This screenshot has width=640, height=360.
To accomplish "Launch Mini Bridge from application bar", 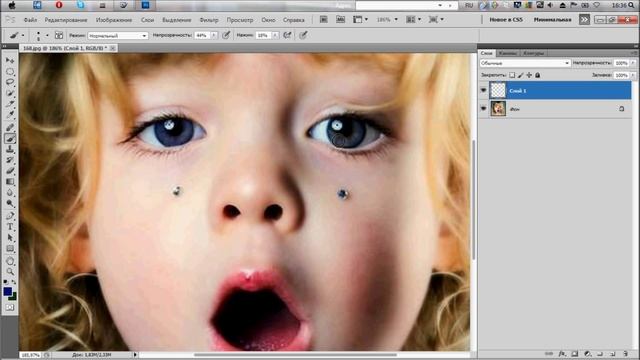I will [340, 19].
